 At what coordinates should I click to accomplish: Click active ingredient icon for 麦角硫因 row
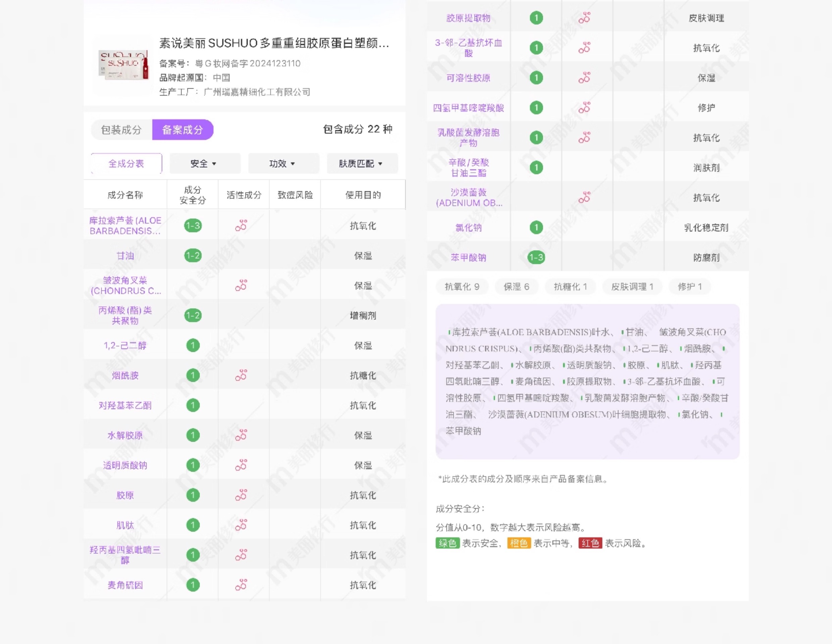241,585
